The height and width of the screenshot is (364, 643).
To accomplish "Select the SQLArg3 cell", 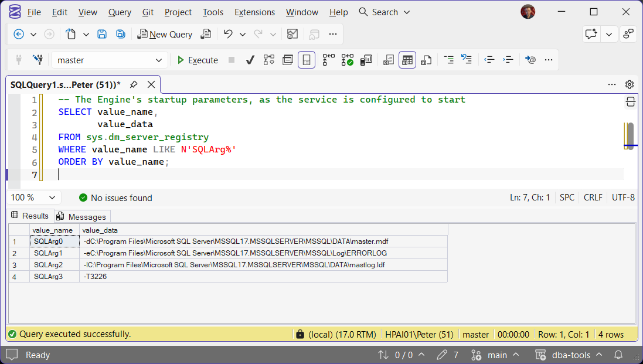I will tap(54, 276).
